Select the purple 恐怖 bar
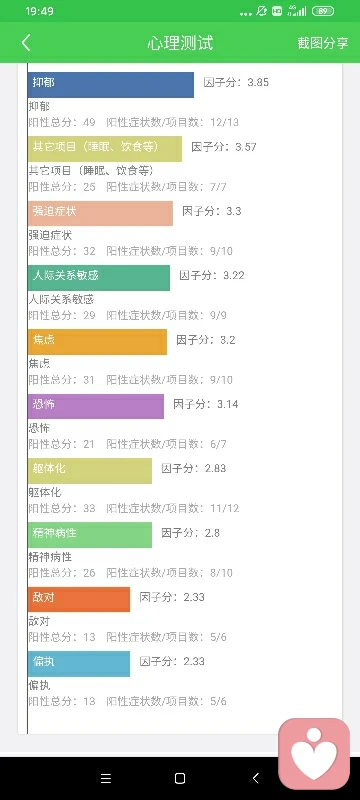360x800 pixels. [96, 406]
